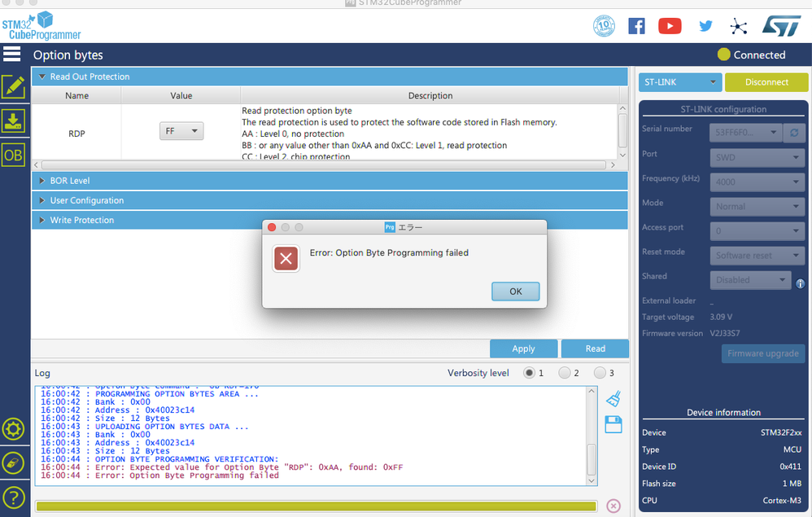Viewport: 812px width, 517px height.
Task: Open the OB option bytes view
Action: point(14,156)
